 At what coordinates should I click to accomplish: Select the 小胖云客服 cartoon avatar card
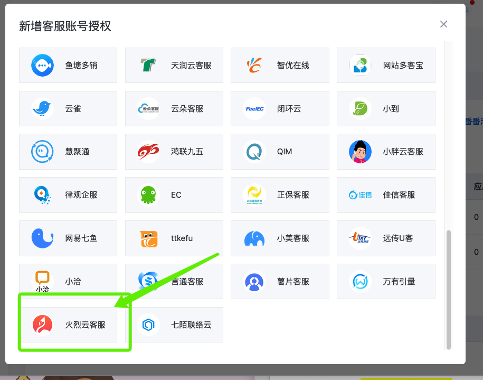tap(386, 152)
